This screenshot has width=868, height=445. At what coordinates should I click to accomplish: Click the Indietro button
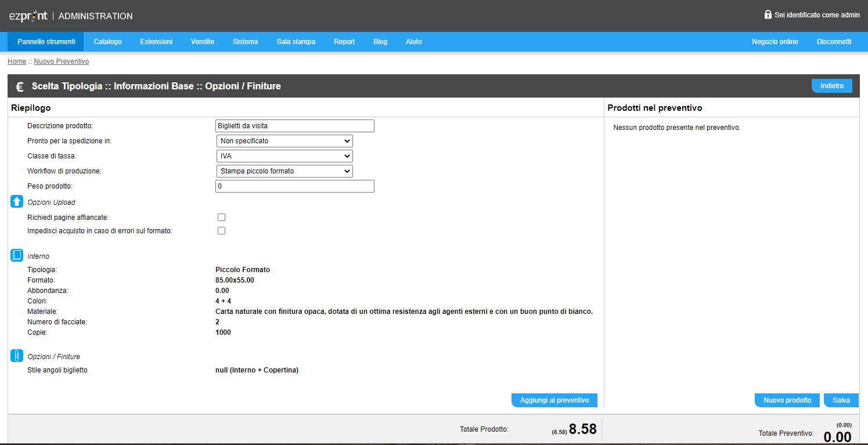(832, 86)
